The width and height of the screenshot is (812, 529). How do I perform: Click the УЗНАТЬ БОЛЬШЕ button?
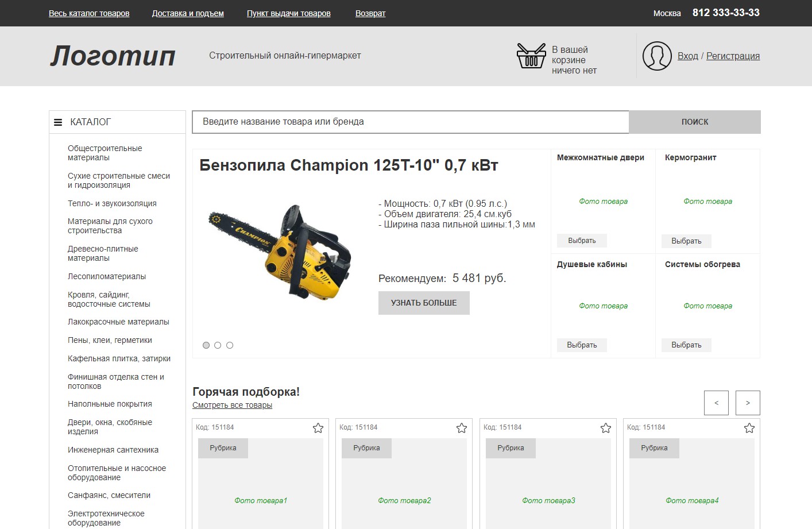click(424, 303)
